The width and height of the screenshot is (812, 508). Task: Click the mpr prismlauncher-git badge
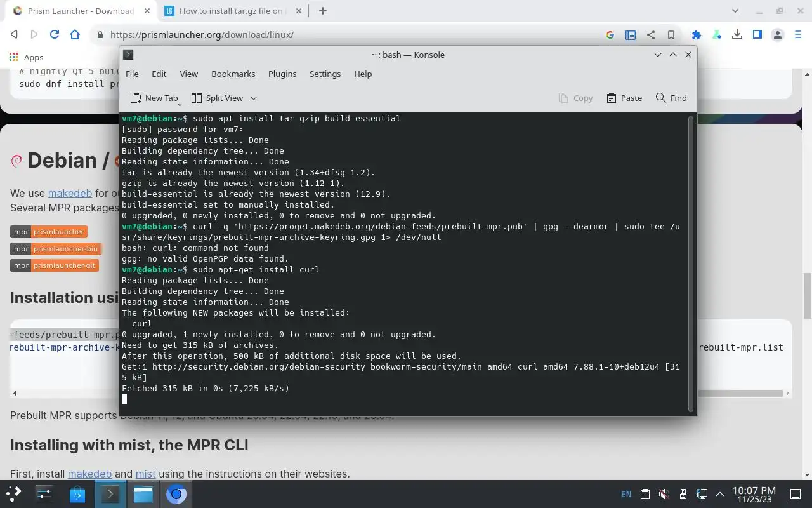coord(54,265)
